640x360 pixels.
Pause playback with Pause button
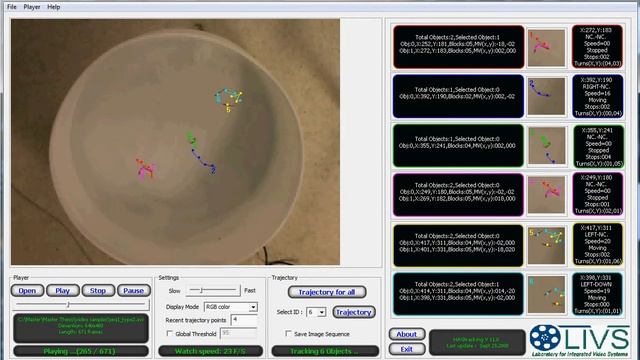(133, 291)
